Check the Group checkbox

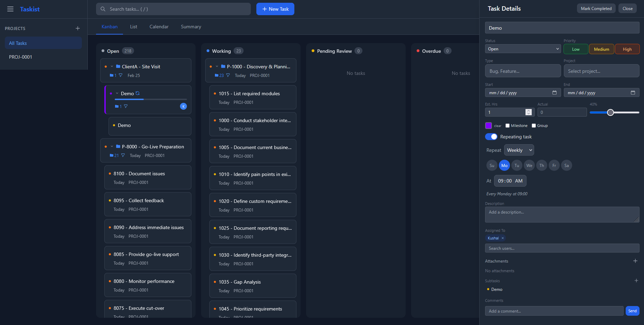point(534,126)
